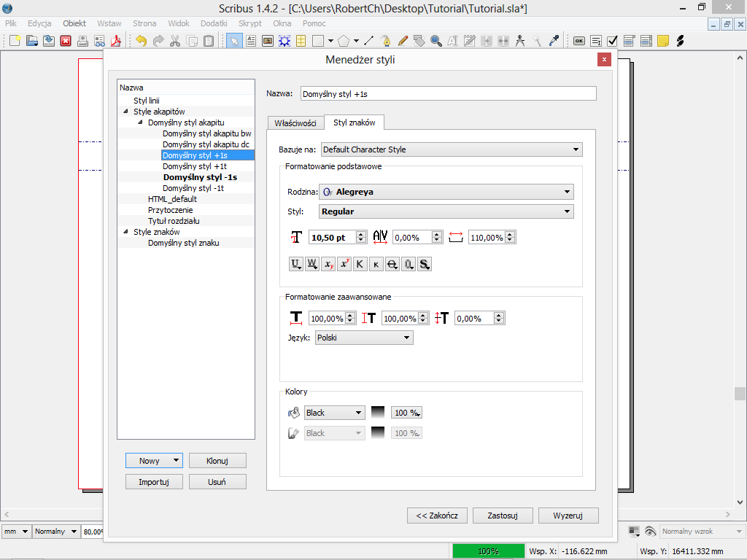This screenshot has height=560, width=747.
Task: Open the Dodatki menu
Action: 214,23
